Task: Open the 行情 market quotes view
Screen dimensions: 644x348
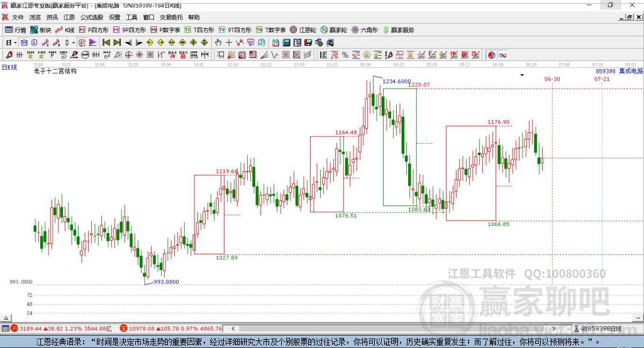Action: [x=15, y=30]
